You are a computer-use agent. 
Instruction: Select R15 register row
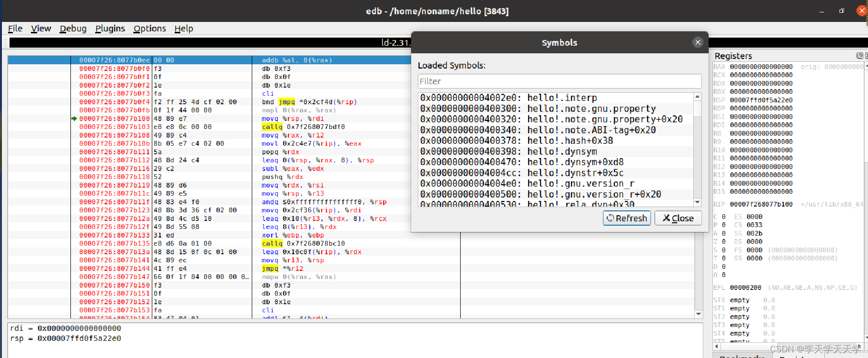(x=753, y=191)
